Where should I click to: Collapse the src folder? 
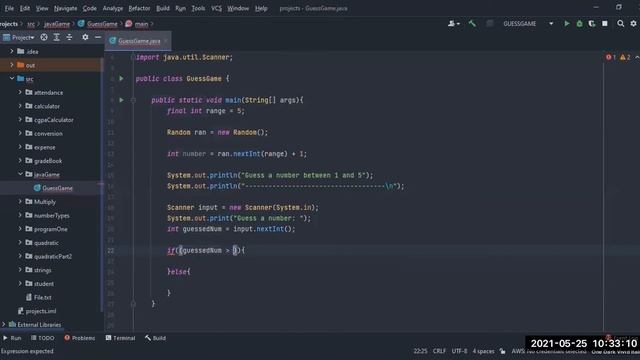[12, 78]
